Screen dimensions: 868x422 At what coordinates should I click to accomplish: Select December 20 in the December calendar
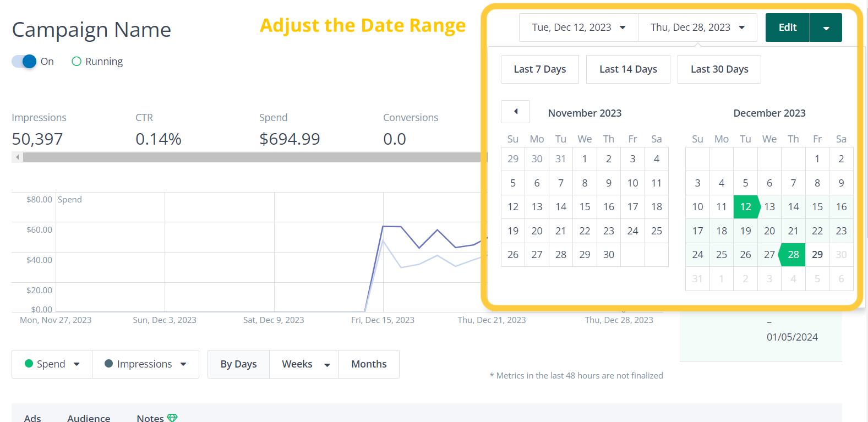tap(769, 231)
